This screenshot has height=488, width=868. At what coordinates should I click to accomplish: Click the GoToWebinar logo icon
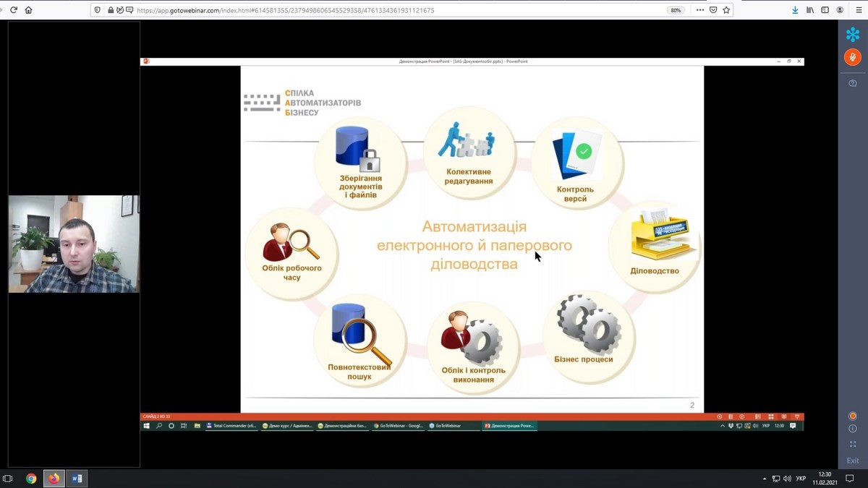click(853, 34)
